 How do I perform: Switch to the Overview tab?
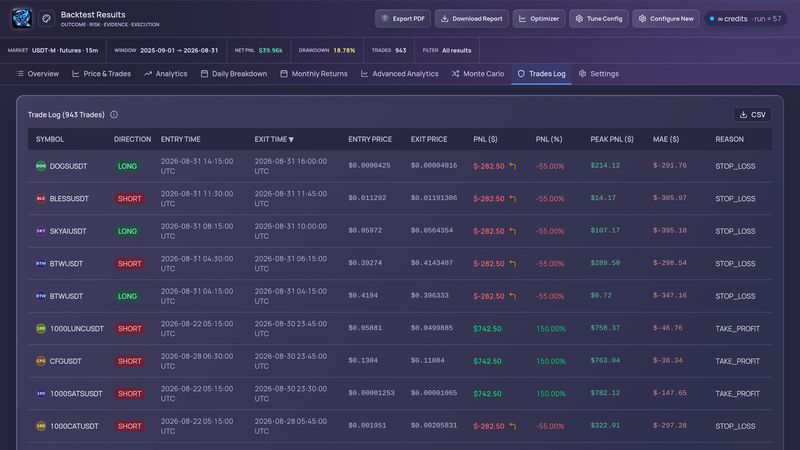[x=38, y=74]
